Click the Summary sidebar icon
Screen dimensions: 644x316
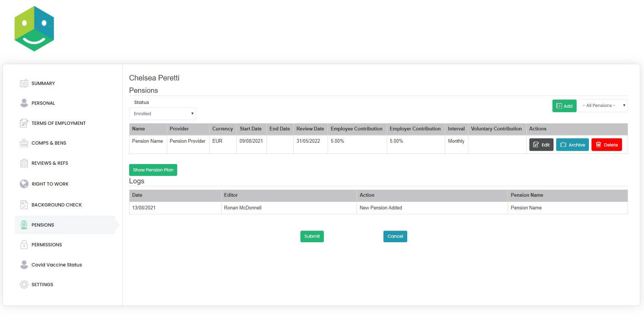point(24,83)
